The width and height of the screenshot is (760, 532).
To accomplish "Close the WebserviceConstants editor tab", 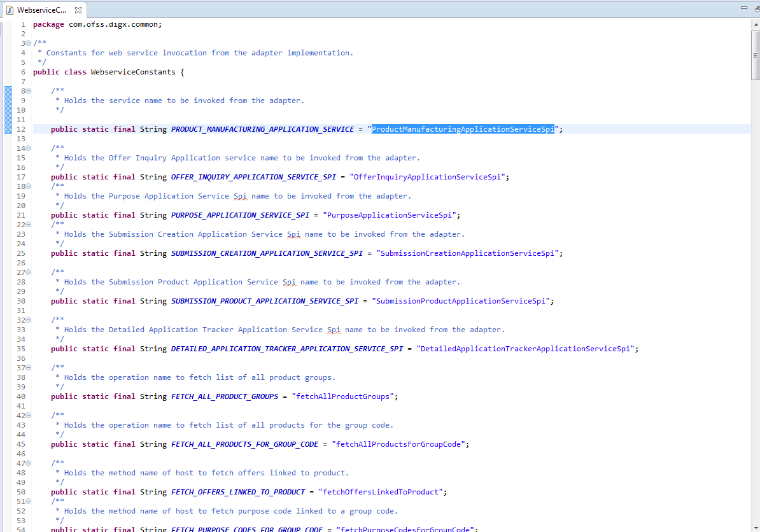I will coord(78,10).
